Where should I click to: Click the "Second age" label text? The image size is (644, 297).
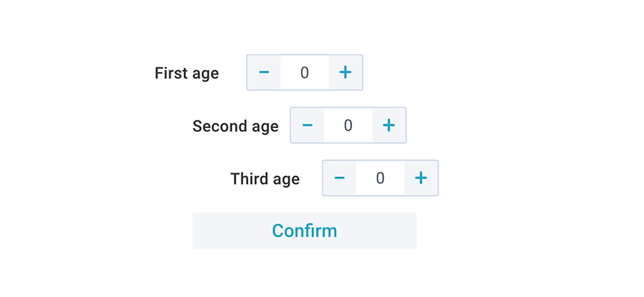[235, 126]
